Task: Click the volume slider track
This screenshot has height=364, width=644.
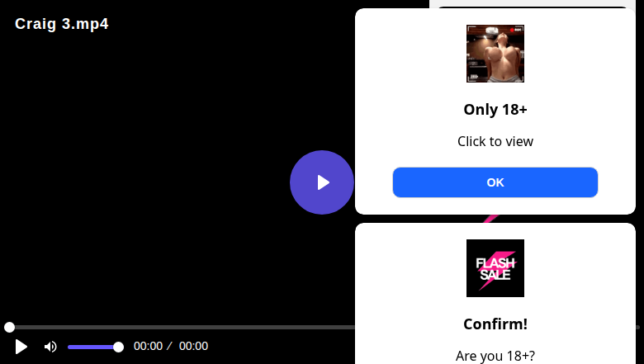Action: (93, 347)
